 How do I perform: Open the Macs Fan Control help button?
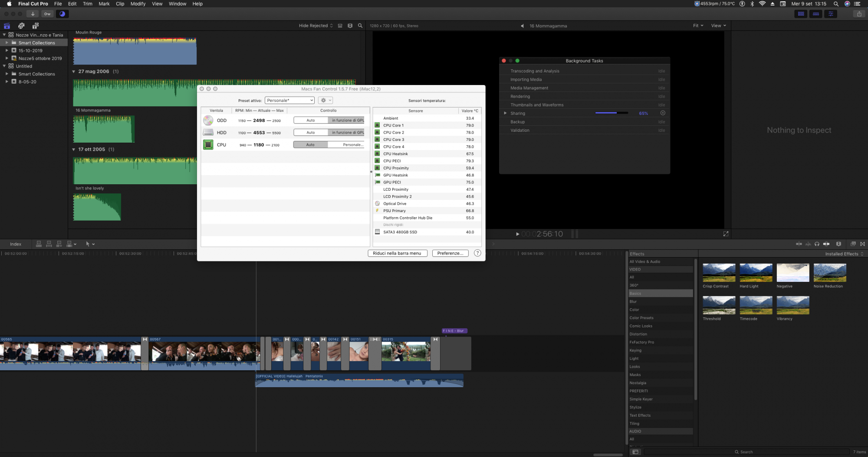477,253
